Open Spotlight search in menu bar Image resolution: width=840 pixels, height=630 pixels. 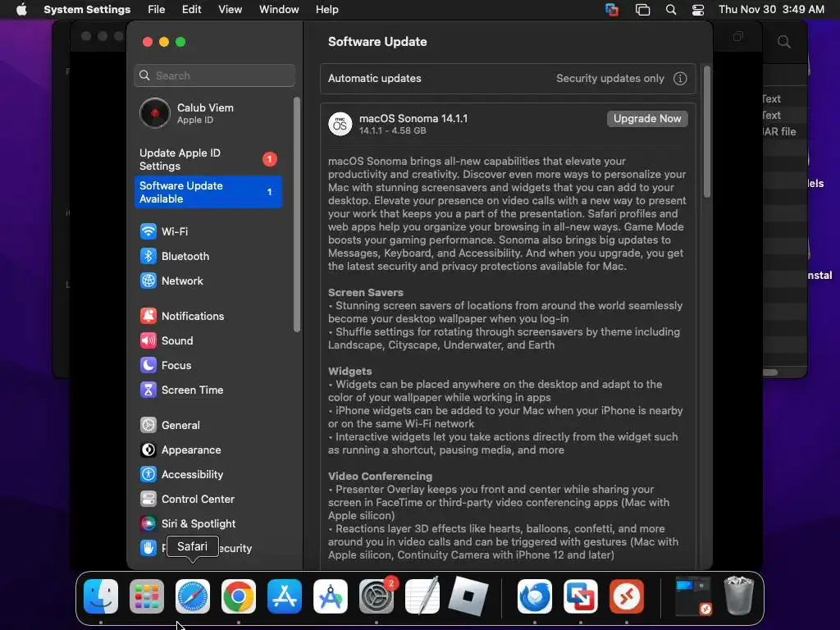point(671,10)
